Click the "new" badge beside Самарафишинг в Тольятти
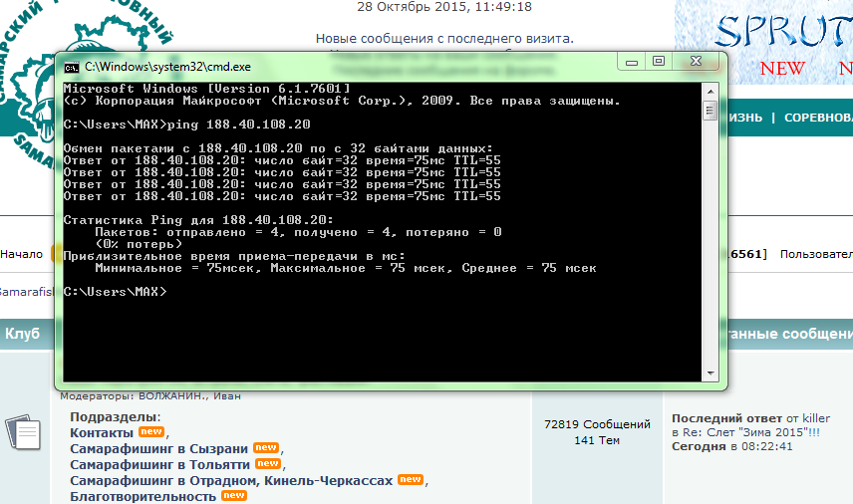 click(267, 464)
